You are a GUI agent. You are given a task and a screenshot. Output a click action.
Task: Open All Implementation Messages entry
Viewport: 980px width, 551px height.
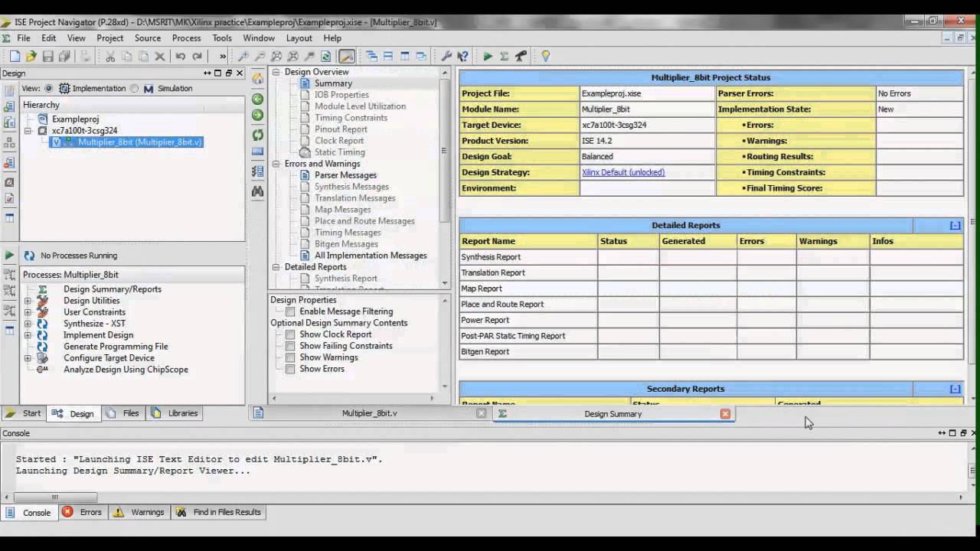click(371, 256)
